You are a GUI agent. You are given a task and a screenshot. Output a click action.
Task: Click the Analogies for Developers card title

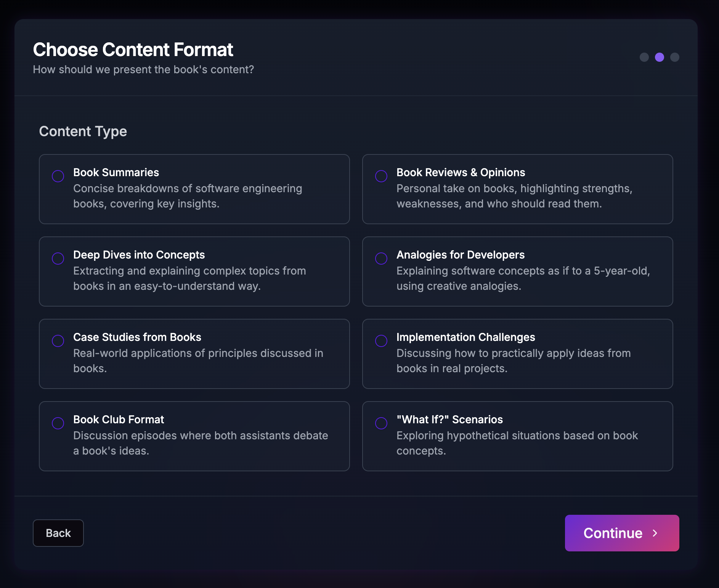(x=461, y=255)
